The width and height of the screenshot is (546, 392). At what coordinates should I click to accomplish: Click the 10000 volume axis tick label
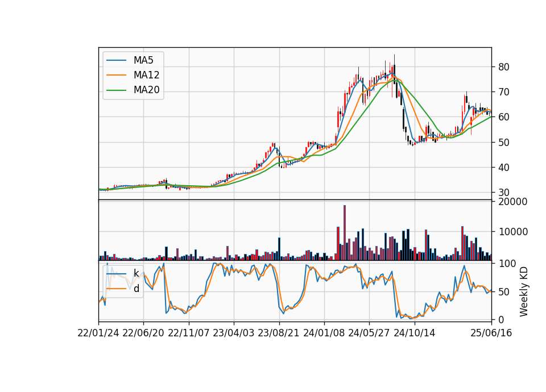[513, 232]
